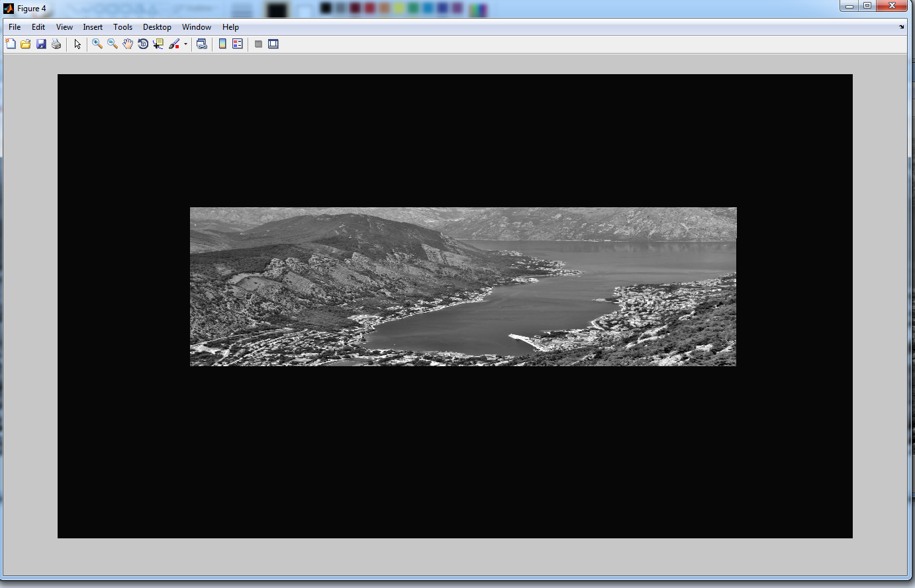
Task: Click the New Figure toolbar icon
Action: click(x=11, y=44)
